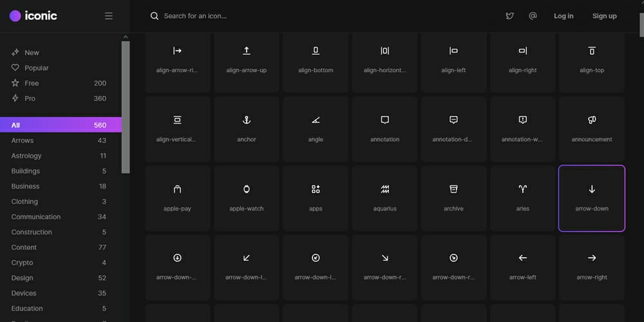The height and width of the screenshot is (322, 644).
Task: Select the align-arrow-up icon
Action: pyautogui.click(x=247, y=60)
